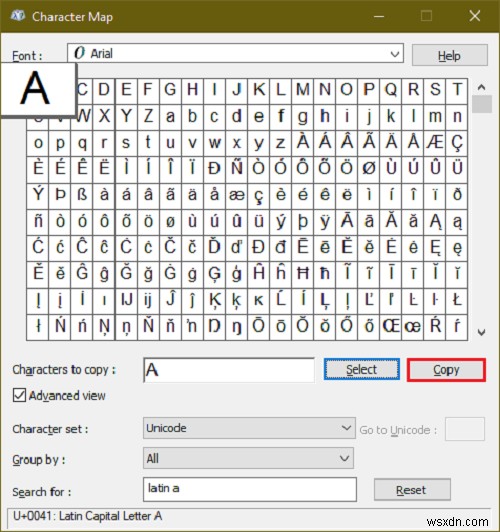Click the U+0041 Latin Capital Letter A status text
500x532 pixels.
tap(88, 516)
